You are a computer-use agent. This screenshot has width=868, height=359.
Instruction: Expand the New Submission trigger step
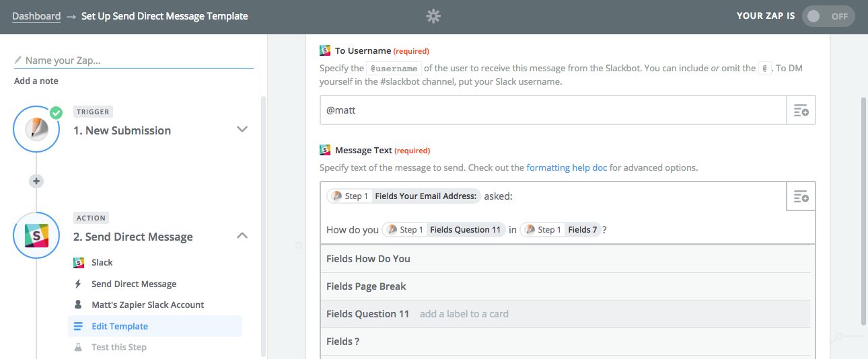click(242, 129)
